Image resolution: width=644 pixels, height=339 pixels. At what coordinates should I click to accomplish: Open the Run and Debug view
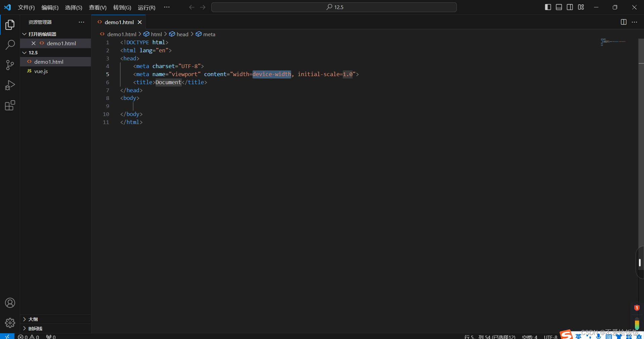click(10, 86)
